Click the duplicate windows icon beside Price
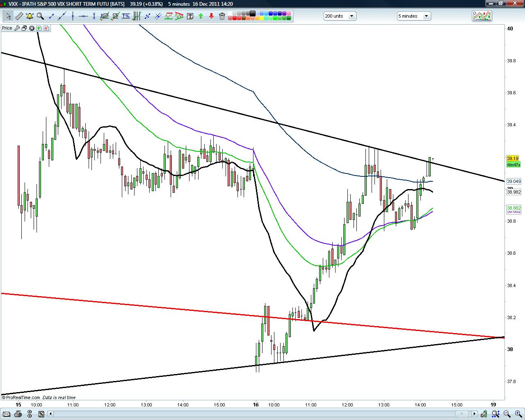The image size is (525, 420). (24, 28)
